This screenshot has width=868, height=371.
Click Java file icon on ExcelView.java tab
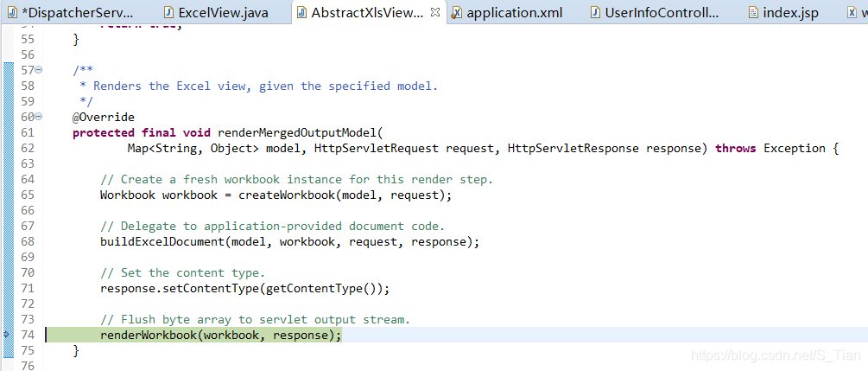(168, 12)
